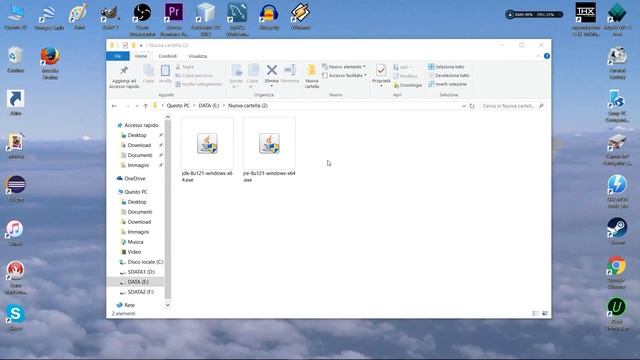Click the blue Help question icon
The width and height of the screenshot is (640, 360).
click(547, 56)
